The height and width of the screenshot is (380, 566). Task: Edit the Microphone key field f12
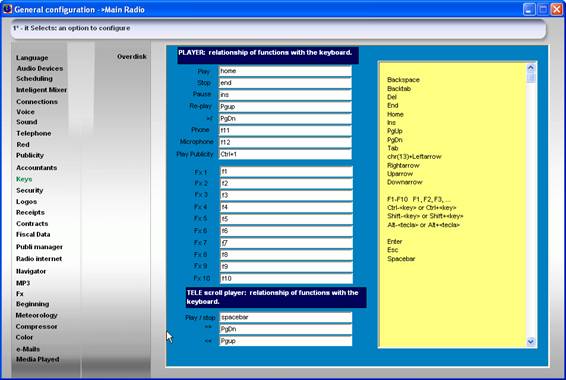coord(285,143)
